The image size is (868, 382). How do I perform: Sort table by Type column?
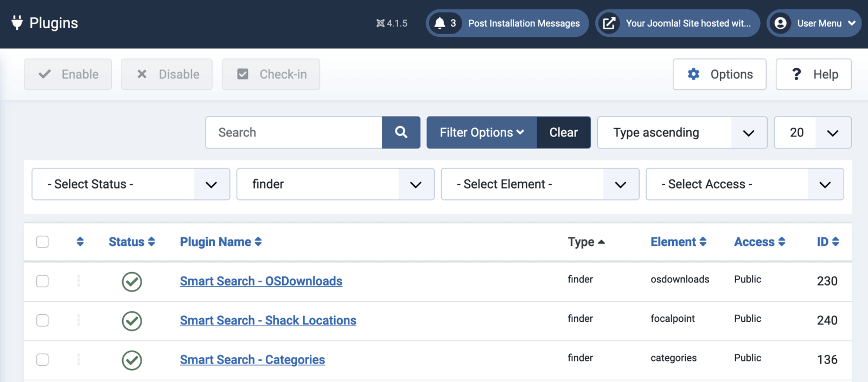coord(586,242)
